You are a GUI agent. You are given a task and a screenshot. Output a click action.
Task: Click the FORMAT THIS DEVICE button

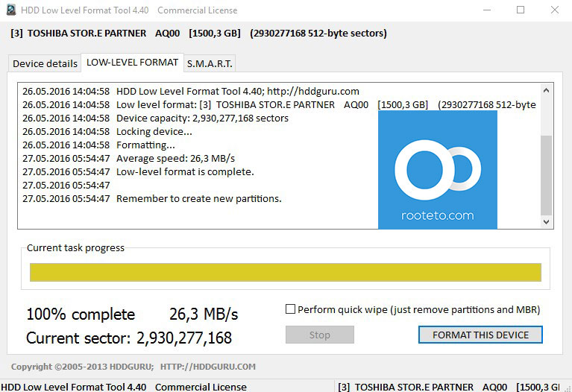click(480, 335)
